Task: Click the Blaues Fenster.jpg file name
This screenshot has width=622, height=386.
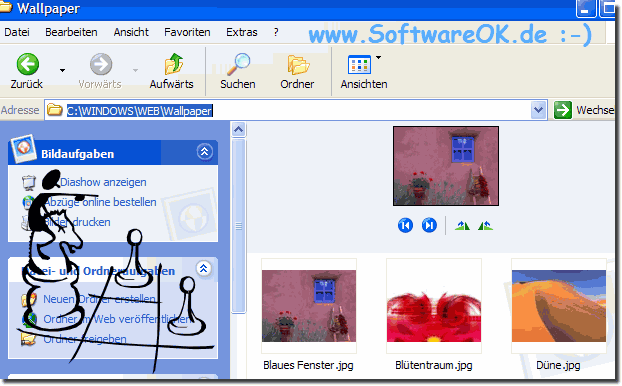Action: [308, 365]
